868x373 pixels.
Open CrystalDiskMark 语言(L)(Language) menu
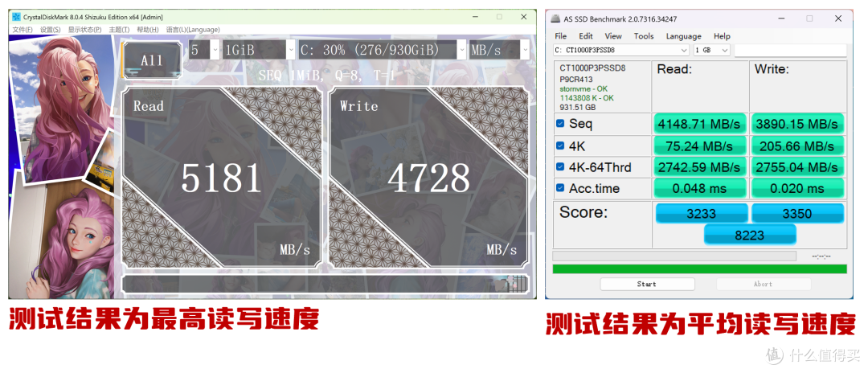click(x=193, y=29)
